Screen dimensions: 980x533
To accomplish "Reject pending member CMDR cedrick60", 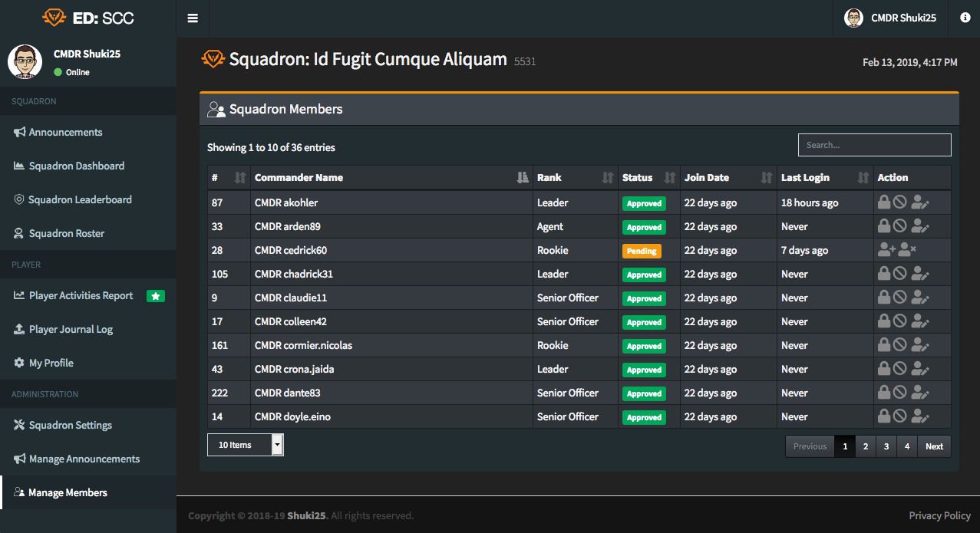I will [x=908, y=250].
